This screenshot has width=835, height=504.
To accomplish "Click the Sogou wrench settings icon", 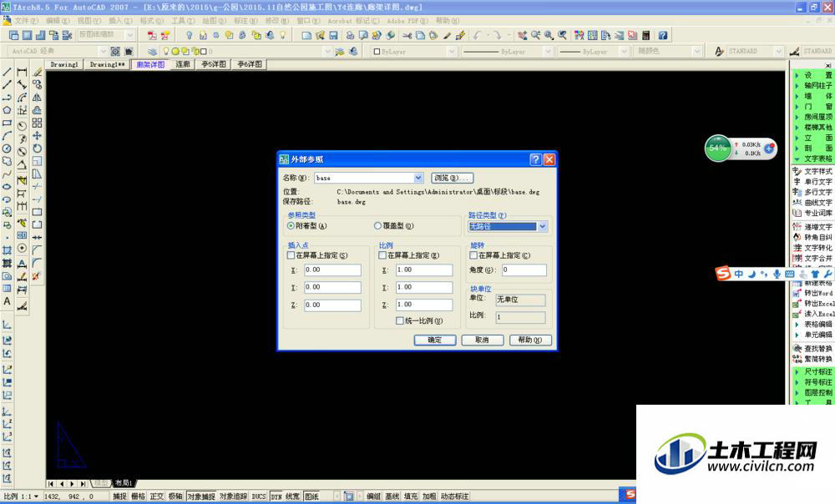I will (827, 274).
